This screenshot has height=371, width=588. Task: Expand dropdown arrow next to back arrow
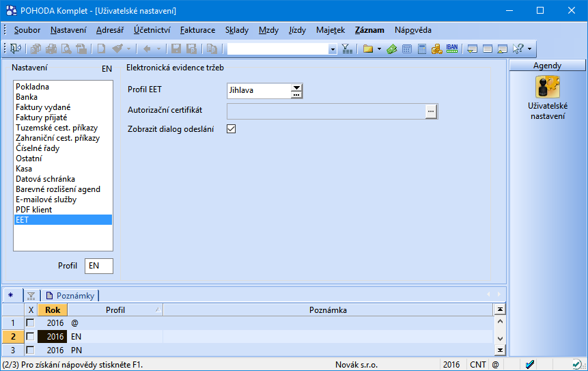(x=158, y=49)
